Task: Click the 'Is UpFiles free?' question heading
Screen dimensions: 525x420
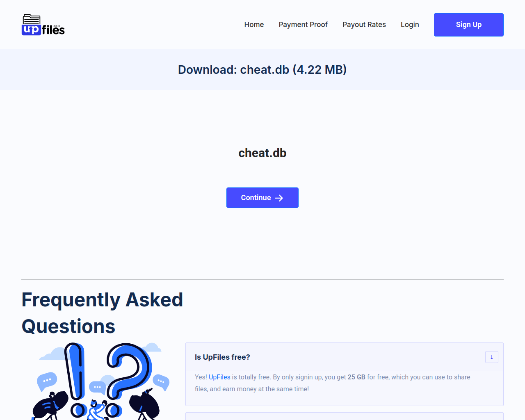Action: click(222, 357)
